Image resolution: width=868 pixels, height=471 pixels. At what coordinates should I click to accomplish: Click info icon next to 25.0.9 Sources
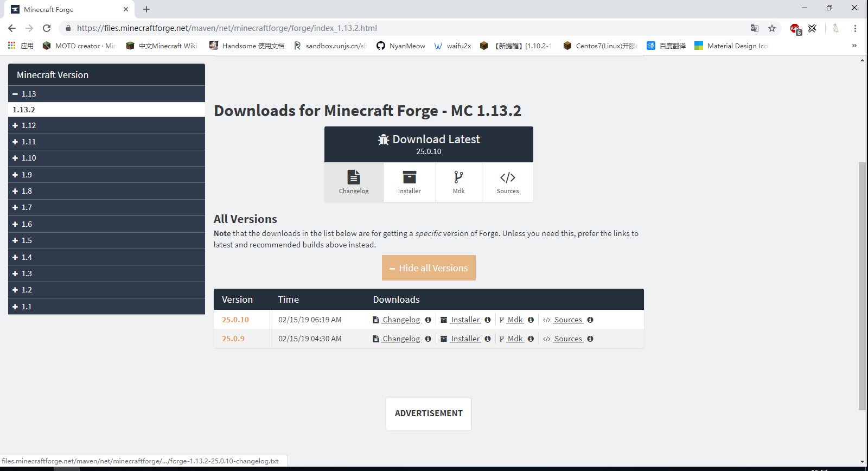590,339
